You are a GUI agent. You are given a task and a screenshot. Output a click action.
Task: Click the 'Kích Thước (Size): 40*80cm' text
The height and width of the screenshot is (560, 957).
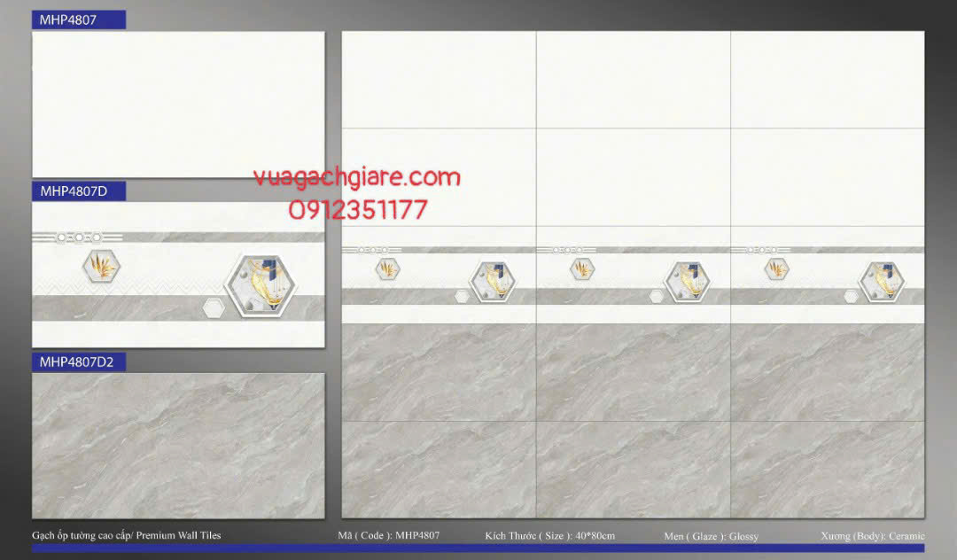[549, 536]
